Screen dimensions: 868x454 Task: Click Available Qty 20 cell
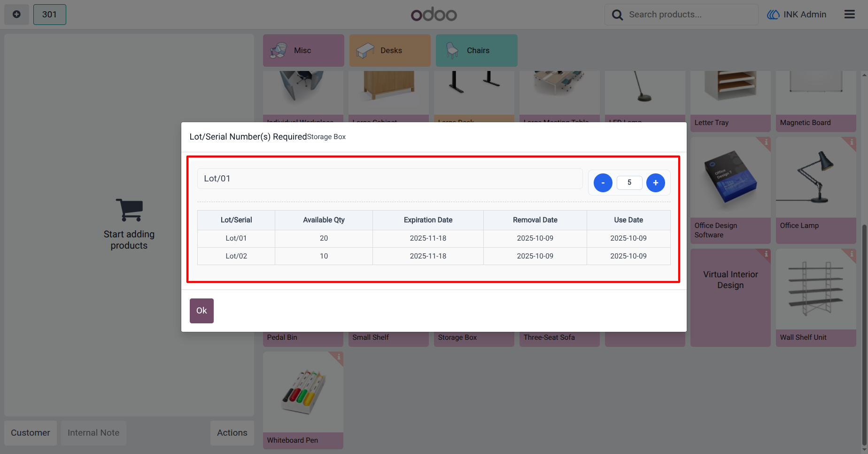324,238
